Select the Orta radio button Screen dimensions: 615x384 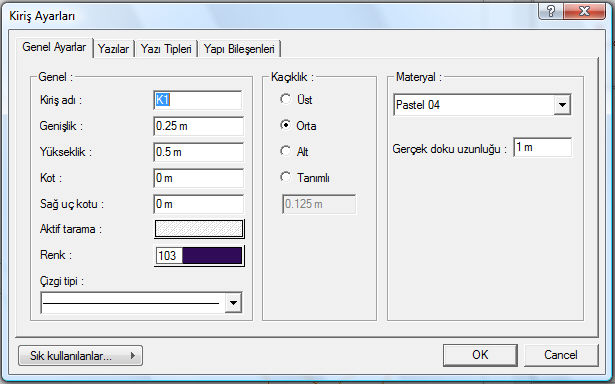click(286, 125)
